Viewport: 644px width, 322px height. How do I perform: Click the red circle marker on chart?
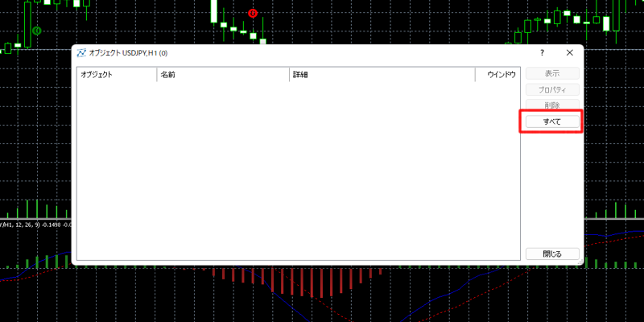click(254, 14)
